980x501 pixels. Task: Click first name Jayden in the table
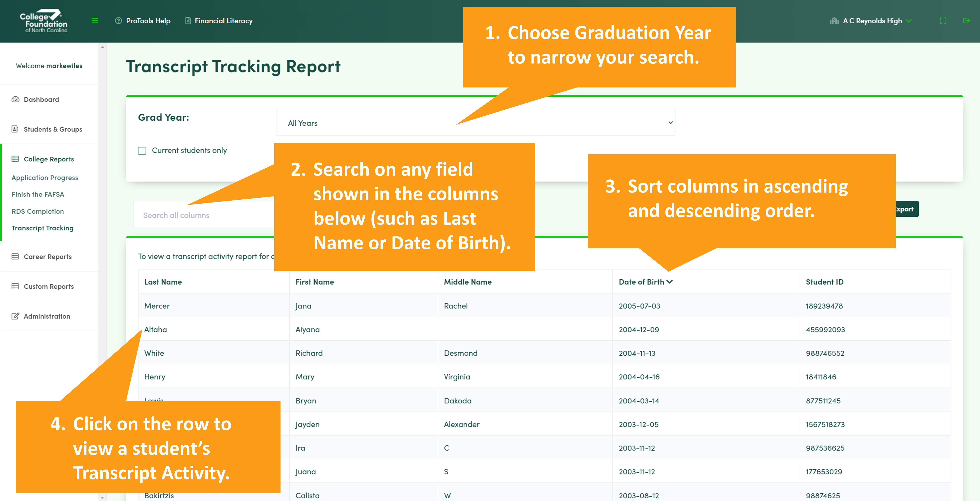[x=307, y=424]
